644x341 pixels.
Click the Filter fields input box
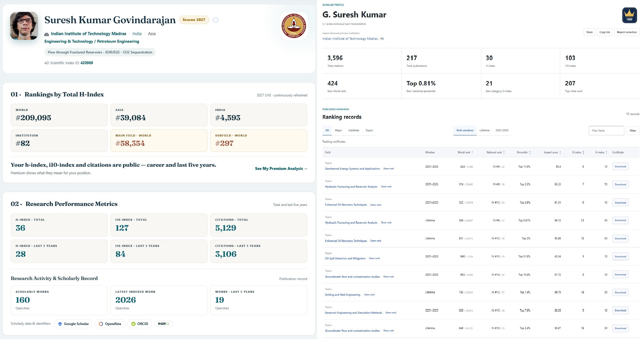point(606,131)
